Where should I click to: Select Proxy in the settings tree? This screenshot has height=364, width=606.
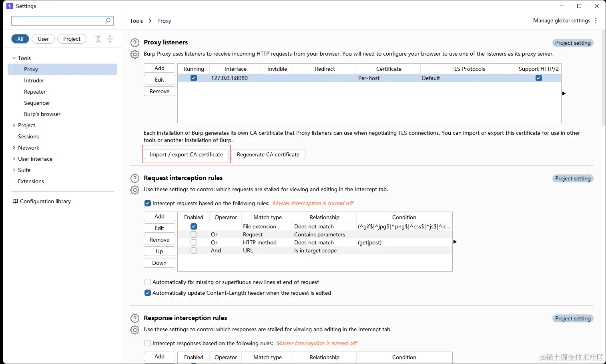click(x=62, y=69)
